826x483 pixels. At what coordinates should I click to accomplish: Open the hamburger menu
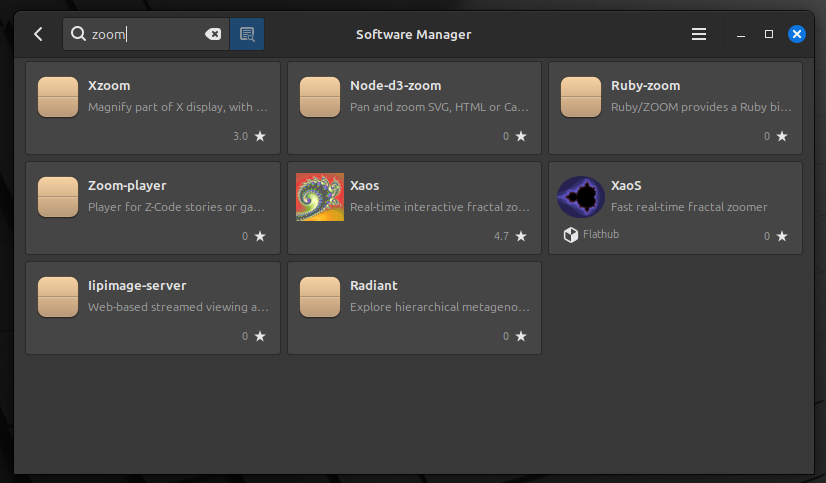click(x=699, y=34)
